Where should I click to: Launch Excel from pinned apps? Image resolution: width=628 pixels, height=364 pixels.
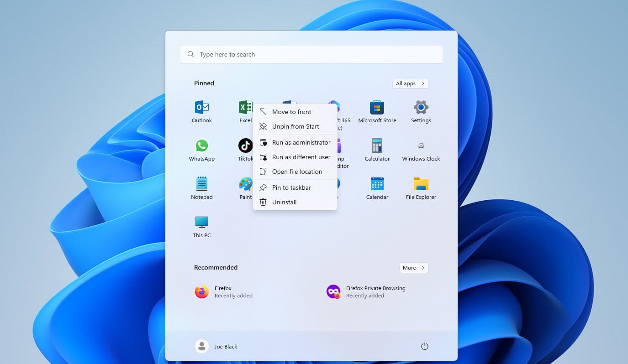(x=245, y=112)
